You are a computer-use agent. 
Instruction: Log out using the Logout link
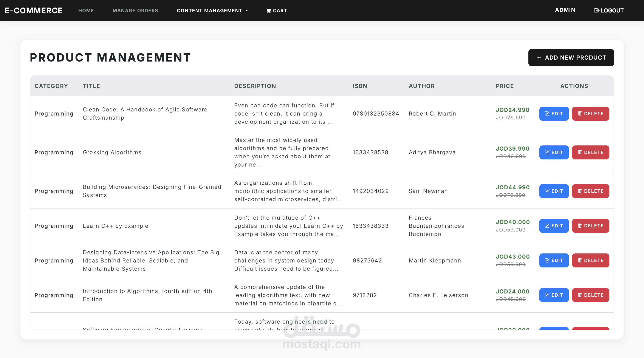(x=609, y=11)
